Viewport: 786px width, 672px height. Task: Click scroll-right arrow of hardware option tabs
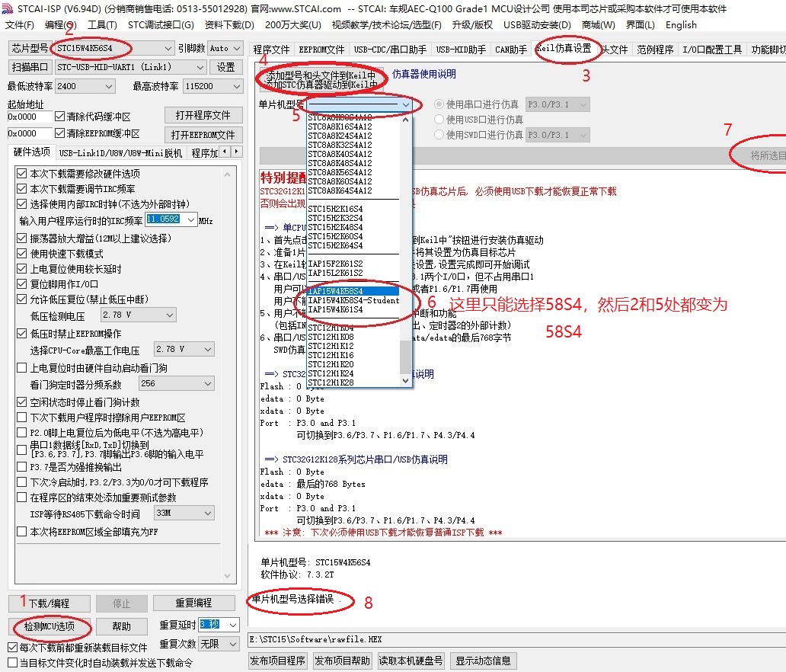tap(237, 151)
